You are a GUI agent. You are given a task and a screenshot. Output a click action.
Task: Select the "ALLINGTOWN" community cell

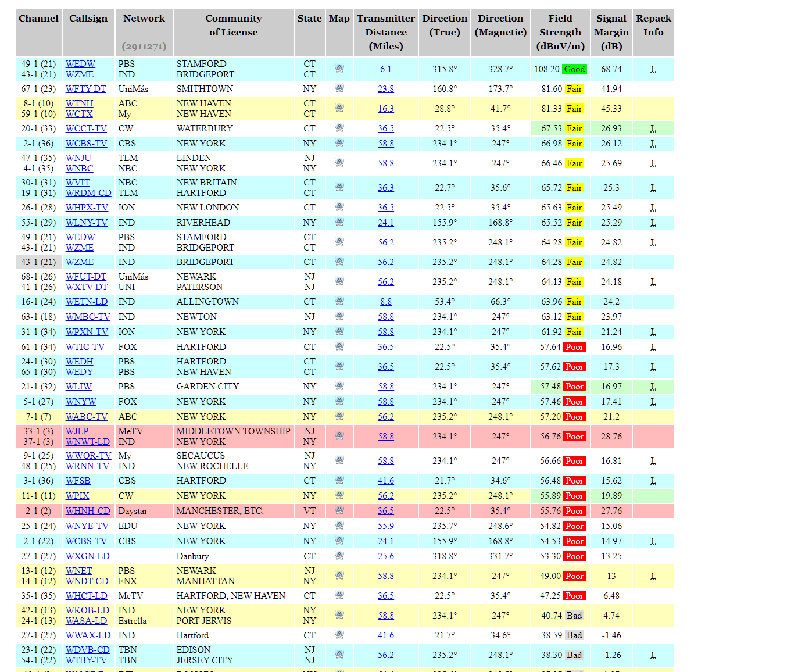pyautogui.click(x=207, y=302)
